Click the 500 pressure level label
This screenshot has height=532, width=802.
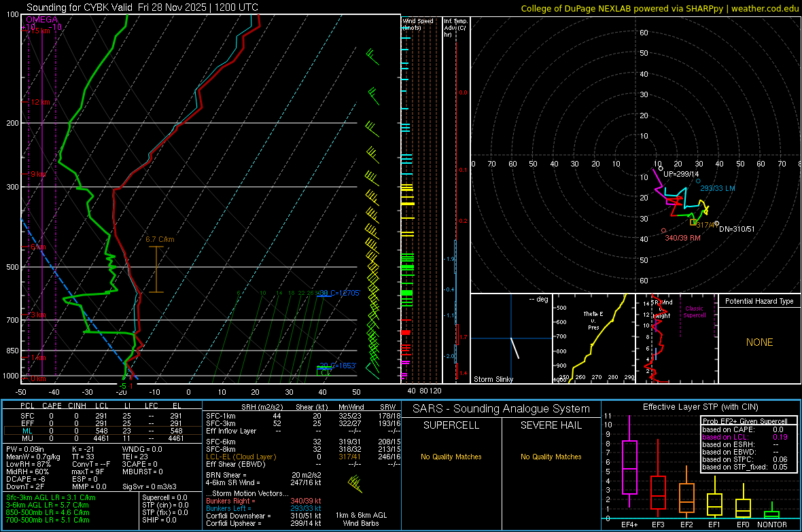click(x=12, y=267)
